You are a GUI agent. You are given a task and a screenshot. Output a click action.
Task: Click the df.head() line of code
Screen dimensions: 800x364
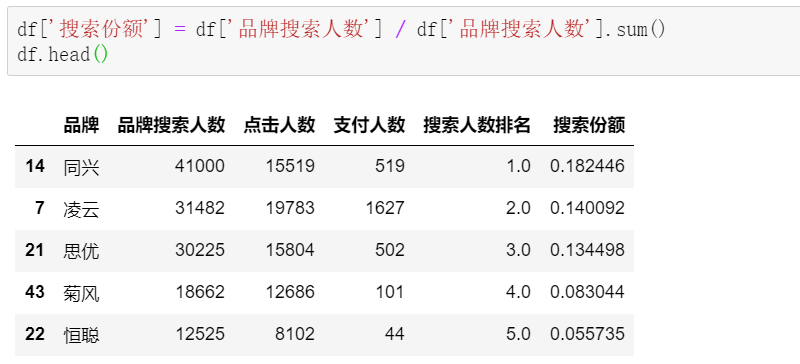pyautogui.click(x=62, y=54)
